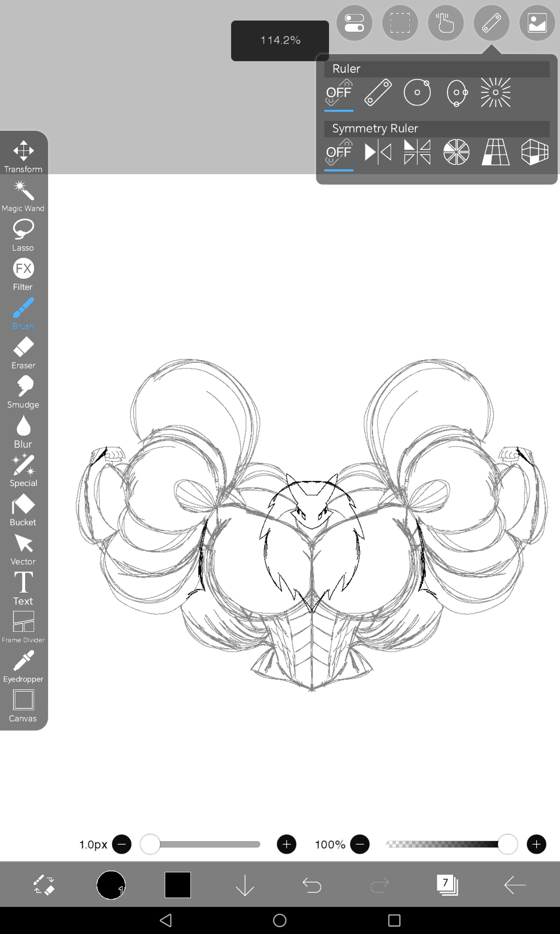Tap the selection area dashed-square icon

coord(400,23)
